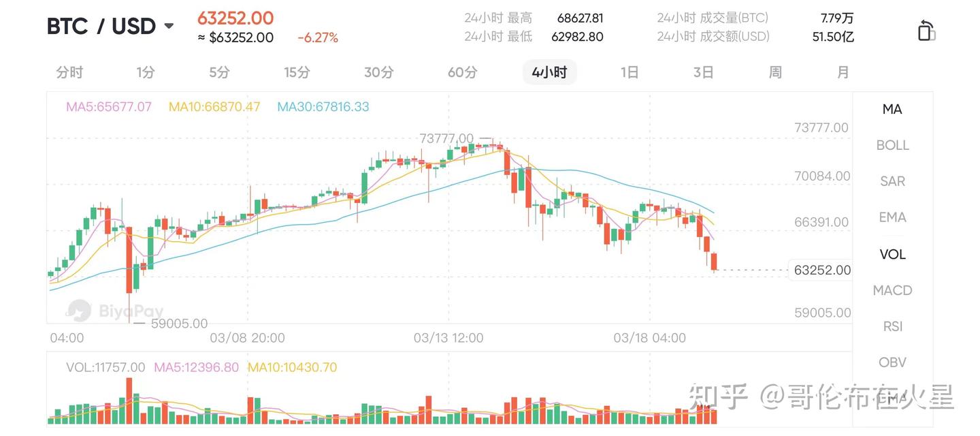Click the latest price label 63252.00
Screen dimensions: 980x436
point(821,270)
